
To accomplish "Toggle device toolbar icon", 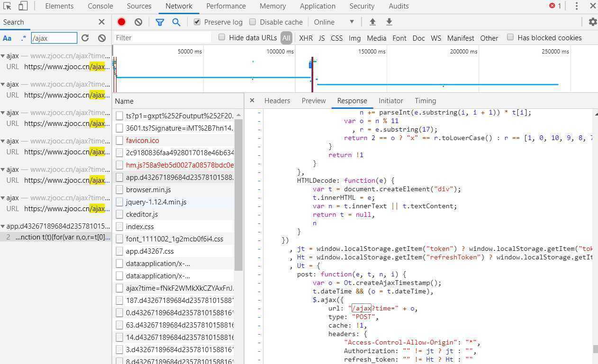I will 23,6.
